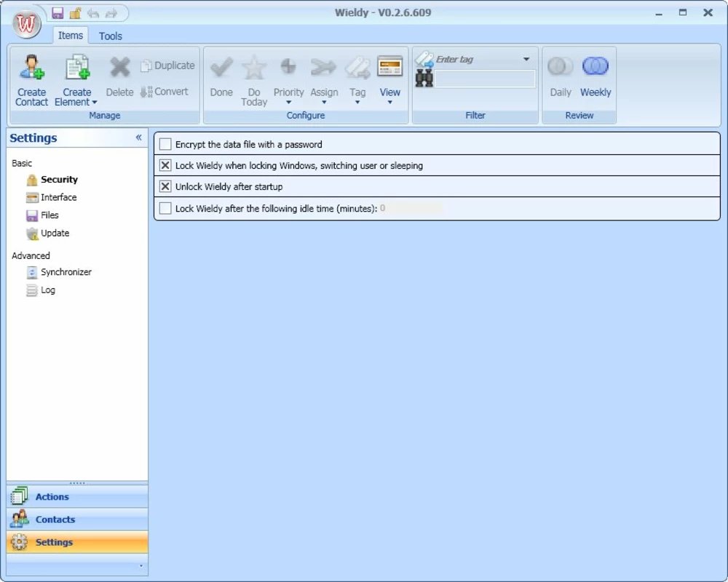The image size is (728, 582).
Task: Click the Settings panel header title
Action: pos(33,137)
